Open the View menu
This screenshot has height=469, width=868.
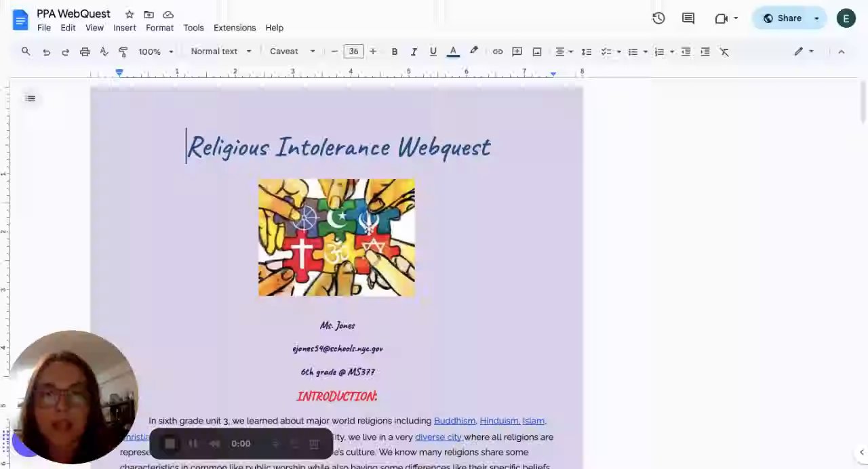click(x=94, y=28)
